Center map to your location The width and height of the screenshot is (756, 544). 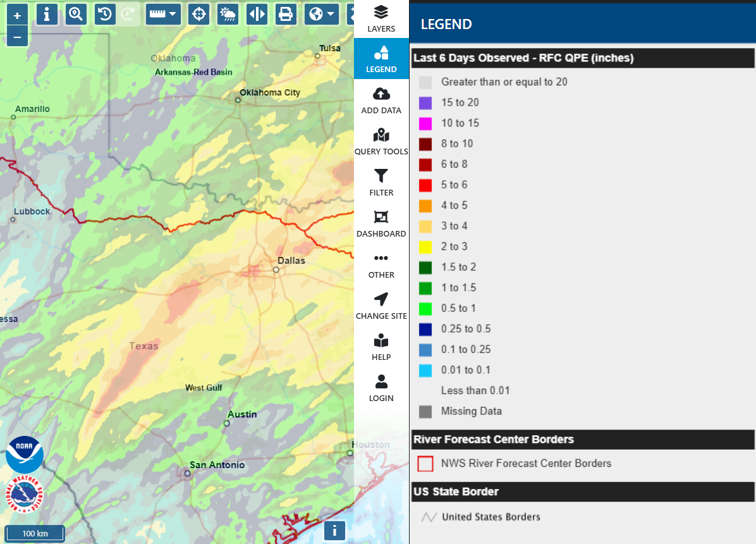198,14
